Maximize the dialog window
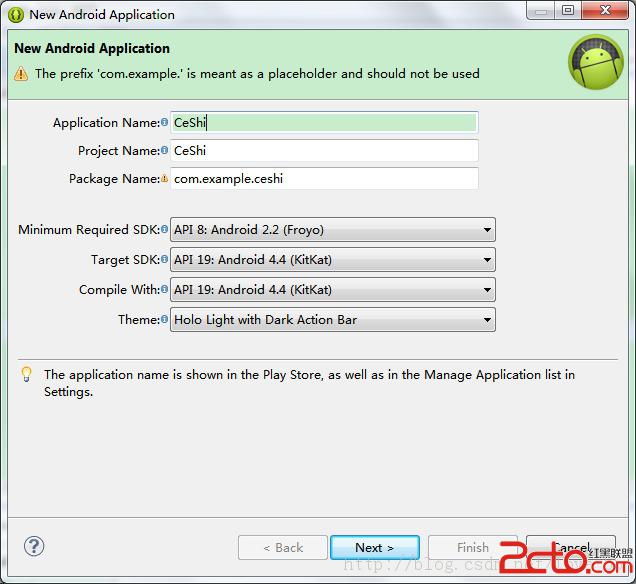Screen dimensions: 636x584 pos(568,11)
